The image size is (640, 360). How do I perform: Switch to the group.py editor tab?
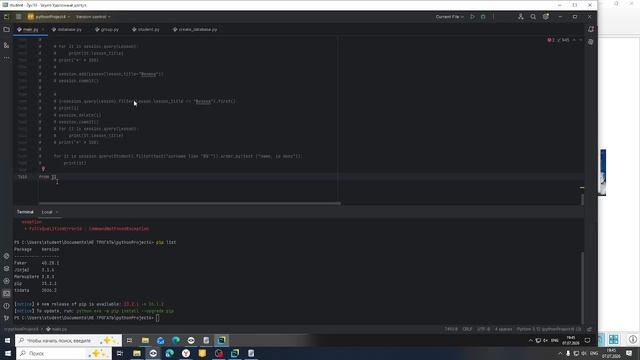click(107, 29)
